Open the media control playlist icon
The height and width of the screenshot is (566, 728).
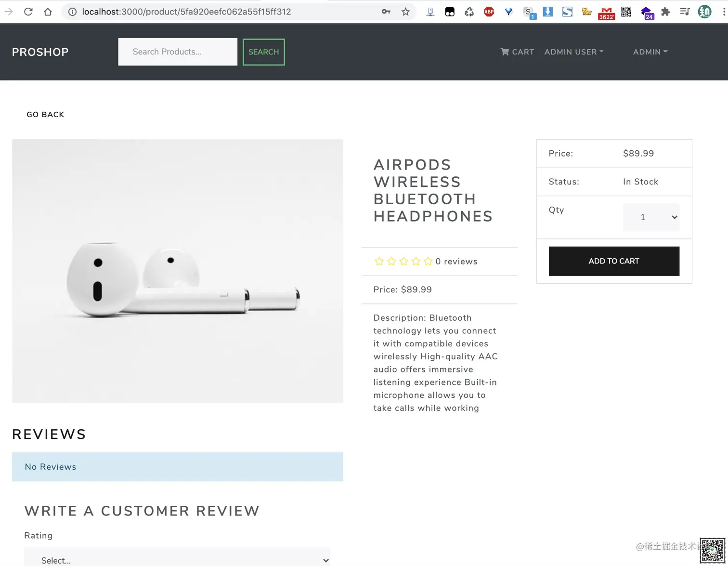(x=685, y=12)
